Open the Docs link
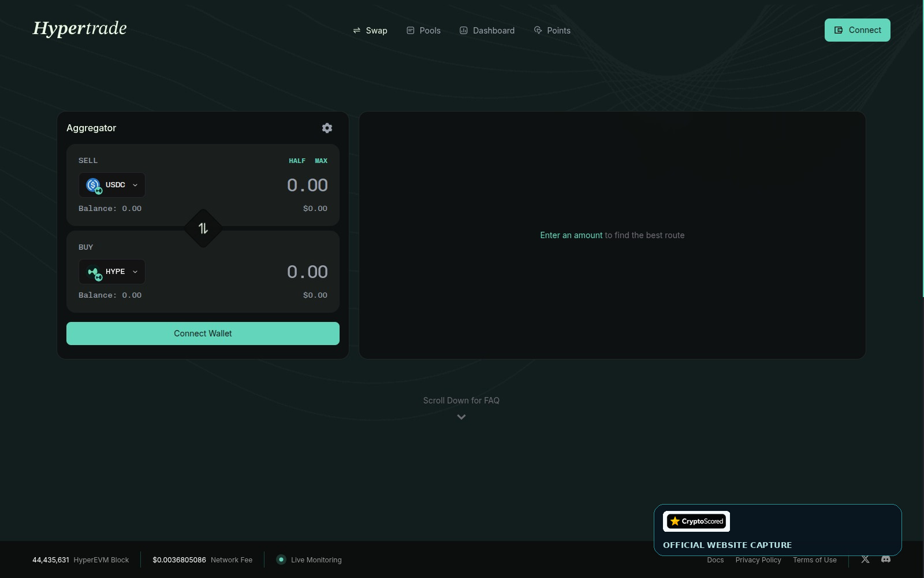Image resolution: width=924 pixels, height=578 pixels. (715, 560)
